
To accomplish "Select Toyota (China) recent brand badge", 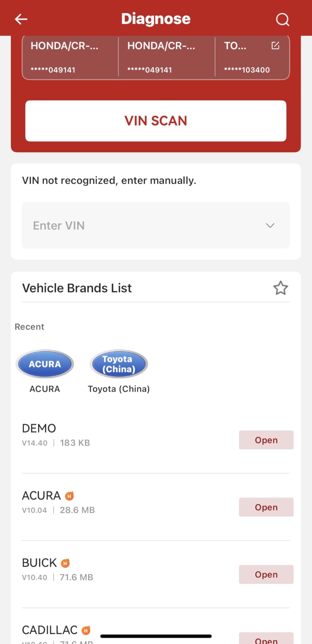I will [119, 364].
